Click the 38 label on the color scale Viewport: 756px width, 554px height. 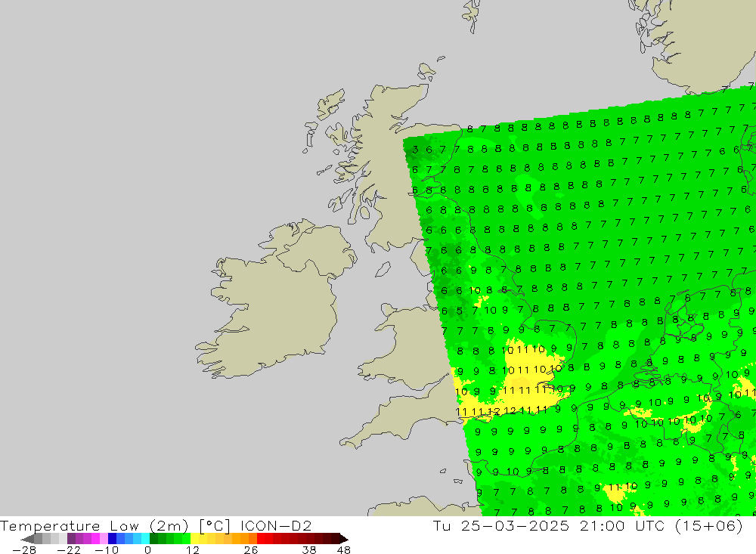point(309,550)
